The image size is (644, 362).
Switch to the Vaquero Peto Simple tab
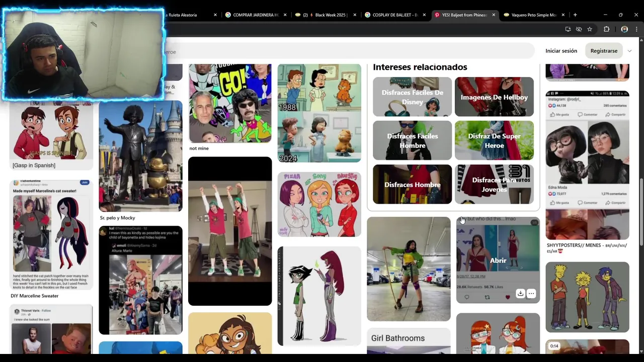click(534, 15)
